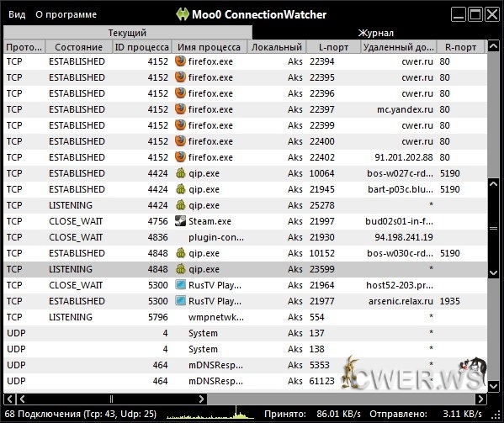
Task: Select the wmpnetwk... process name
Action: (x=216, y=317)
